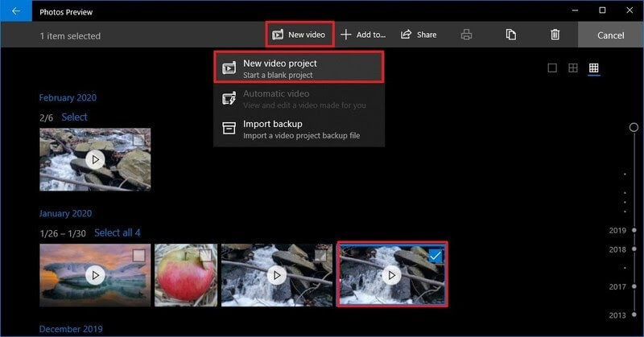Click the Delete trash icon

(x=555, y=35)
